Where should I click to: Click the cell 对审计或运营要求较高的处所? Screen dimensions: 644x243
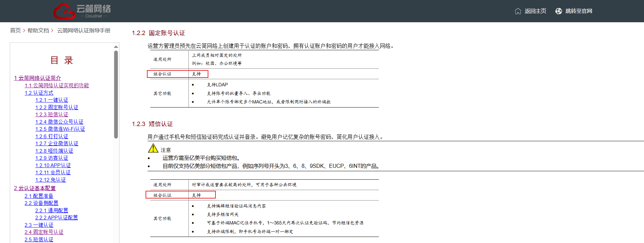[244, 185]
